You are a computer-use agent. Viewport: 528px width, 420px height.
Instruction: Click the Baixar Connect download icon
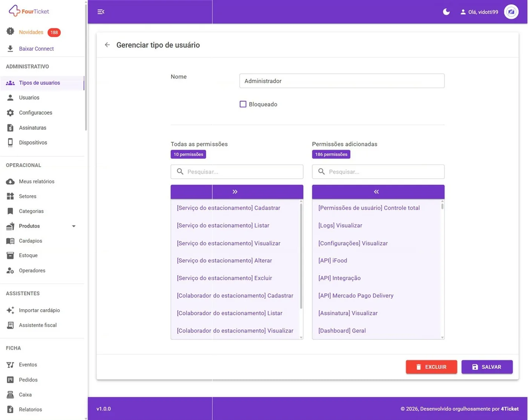(10, 49)
